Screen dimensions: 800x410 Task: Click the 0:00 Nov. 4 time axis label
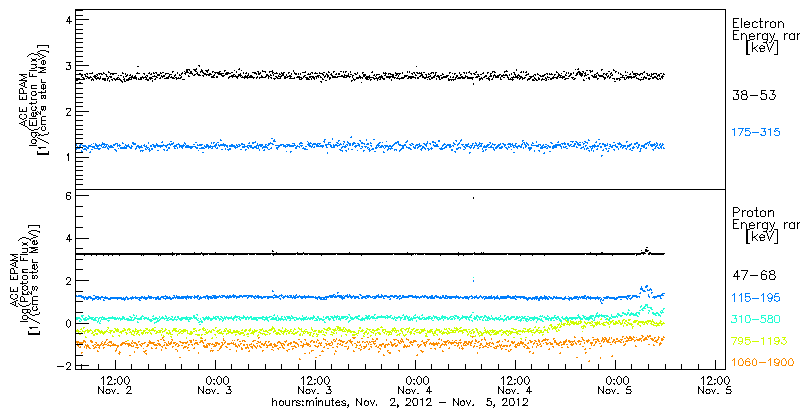click(415, 386)
